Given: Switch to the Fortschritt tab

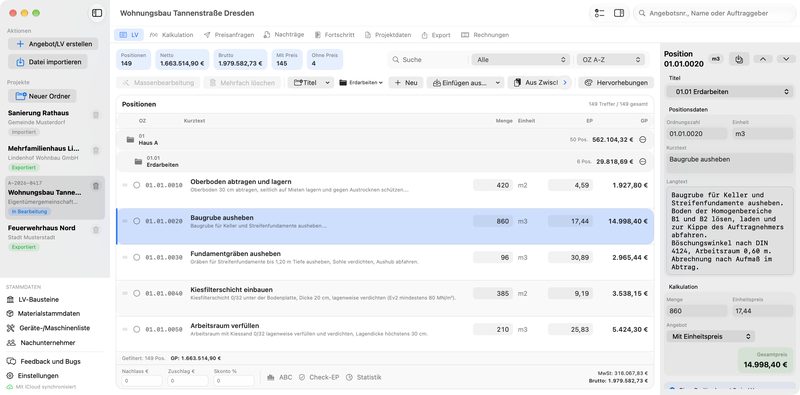Looking at the screenshot, I should tap(334, 35).
